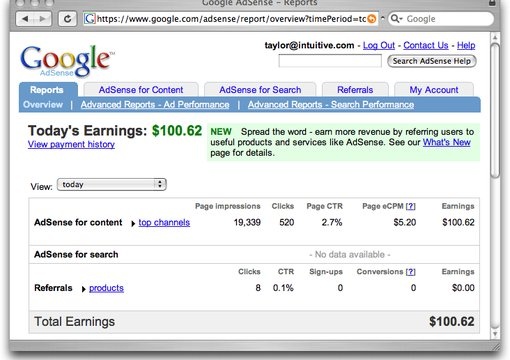Expand the top channels disclosure triangle
This screenshot has height=360, width=510.
[133, 223]
